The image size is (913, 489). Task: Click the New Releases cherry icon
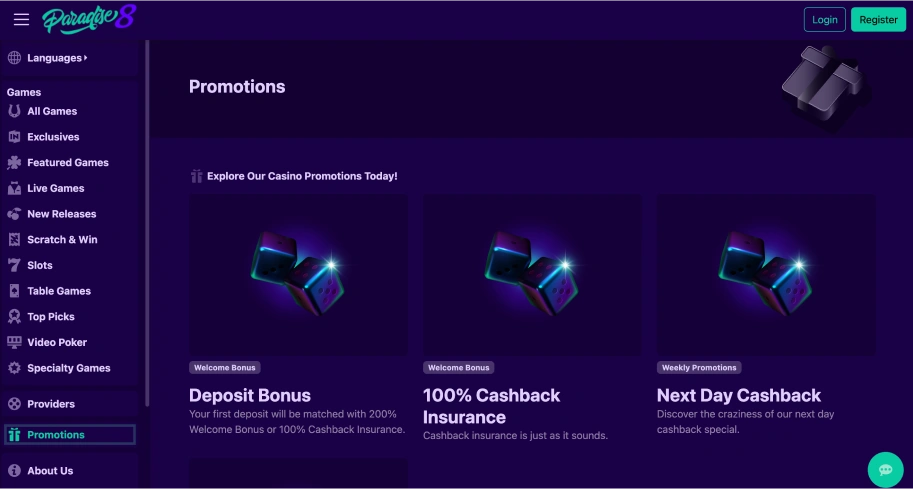coord(14,214)
